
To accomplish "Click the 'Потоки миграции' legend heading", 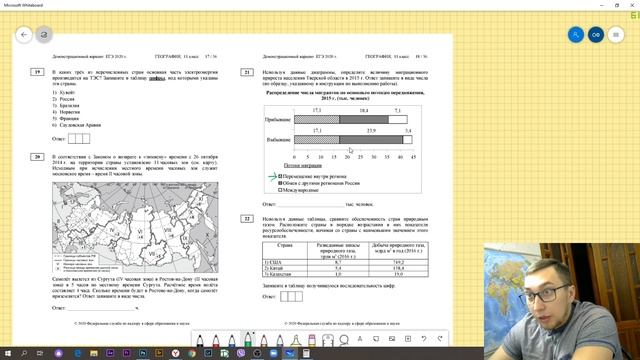I will pos(303,165).
